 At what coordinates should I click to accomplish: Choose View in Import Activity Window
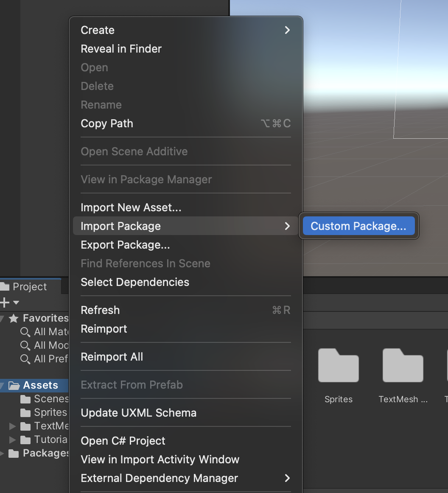click(x=185, y=459)
